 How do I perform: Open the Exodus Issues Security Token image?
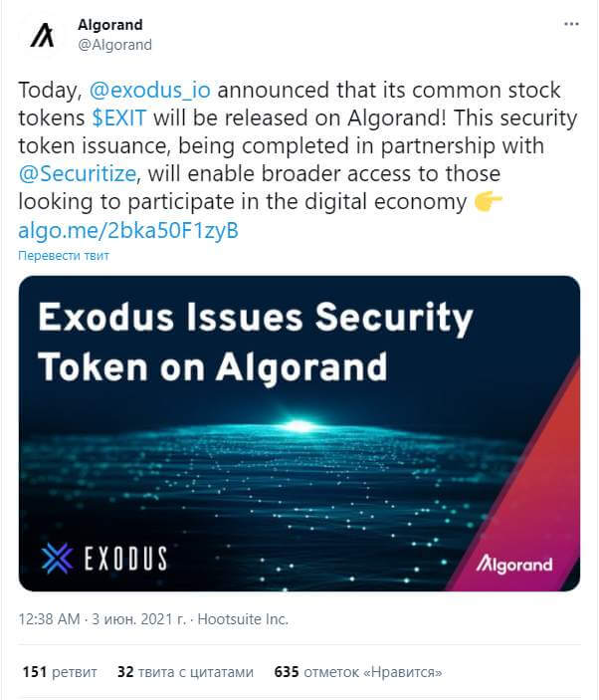click(299, 433)
